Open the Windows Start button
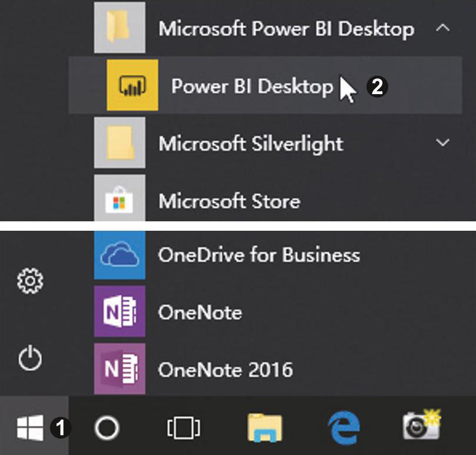476x455 pixels. (x=29, y=427)
